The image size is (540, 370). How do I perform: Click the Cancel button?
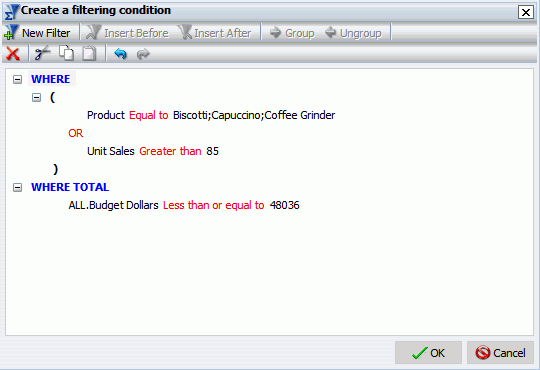click(x=500, y=352)
